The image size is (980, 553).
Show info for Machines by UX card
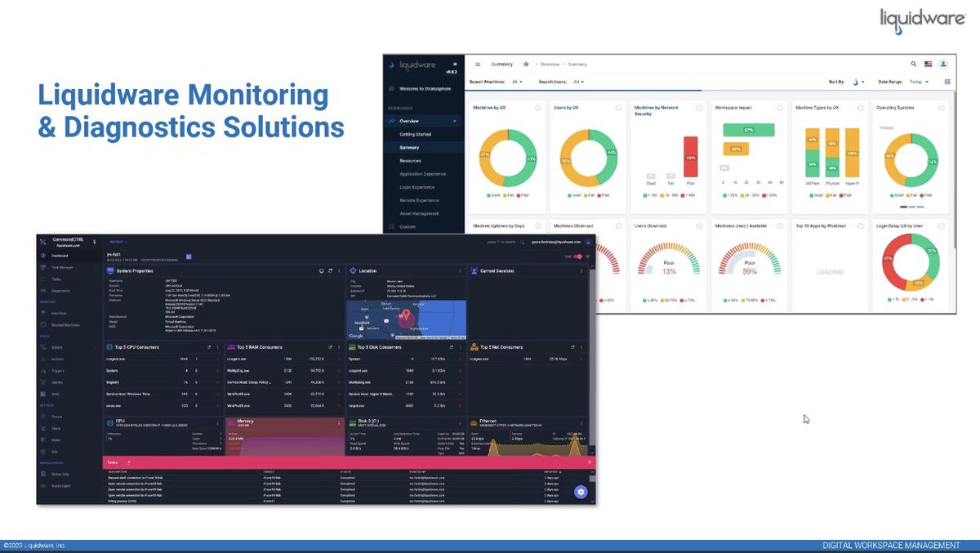click(538, 108)
